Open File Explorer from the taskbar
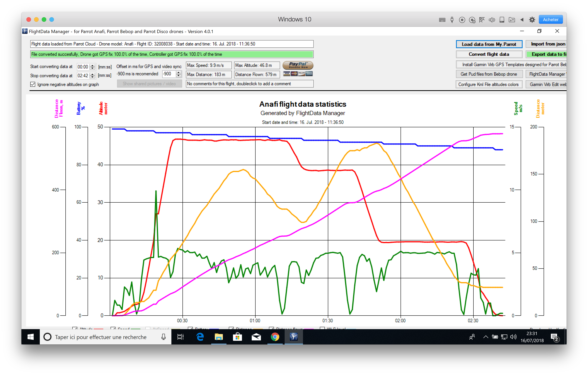588x375 pixels. point(219,337)
